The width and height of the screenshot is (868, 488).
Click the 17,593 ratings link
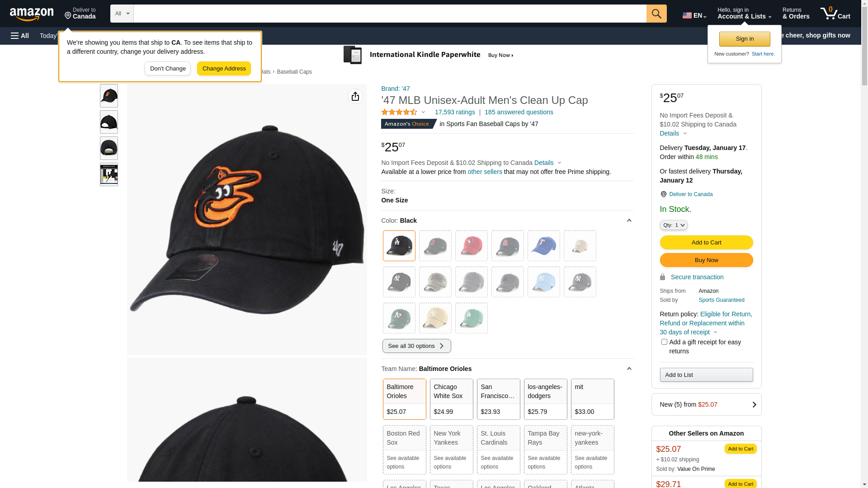[x=455, y=112]
